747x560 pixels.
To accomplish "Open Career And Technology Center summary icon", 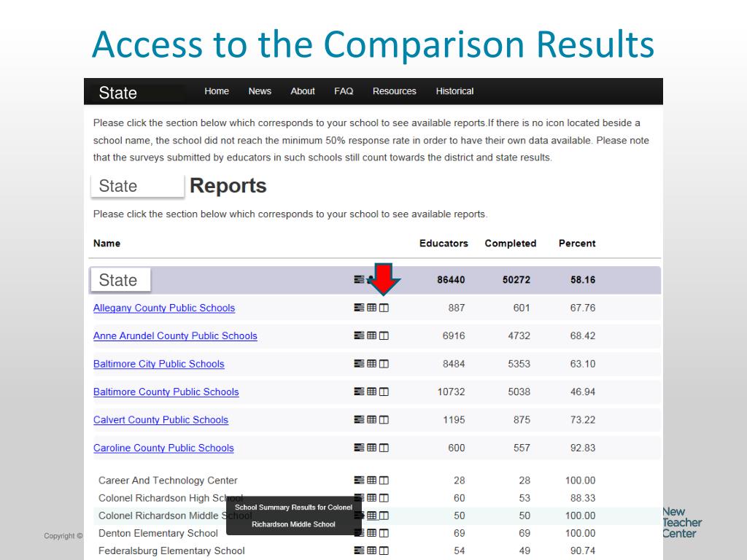I will [359, 480].
